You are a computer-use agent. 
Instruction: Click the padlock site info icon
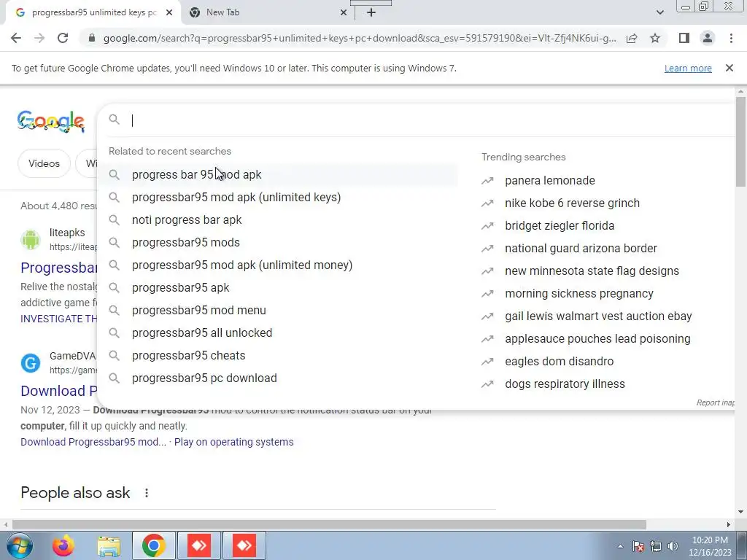(x=92, y=38)
